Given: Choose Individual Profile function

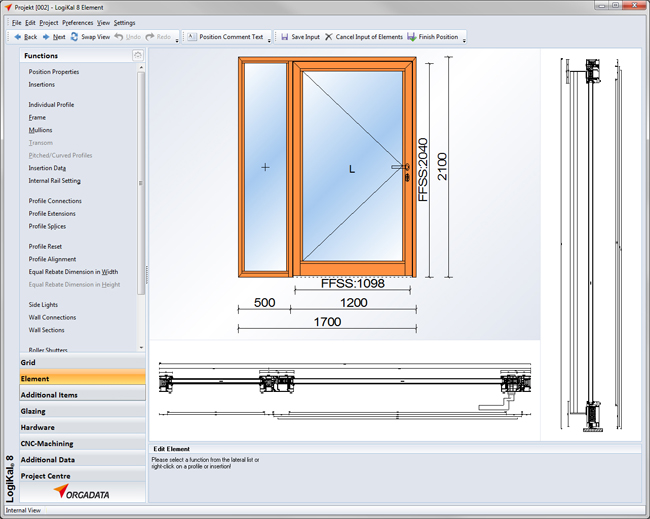Looking at the screenshot, I should tap(51, 105).
